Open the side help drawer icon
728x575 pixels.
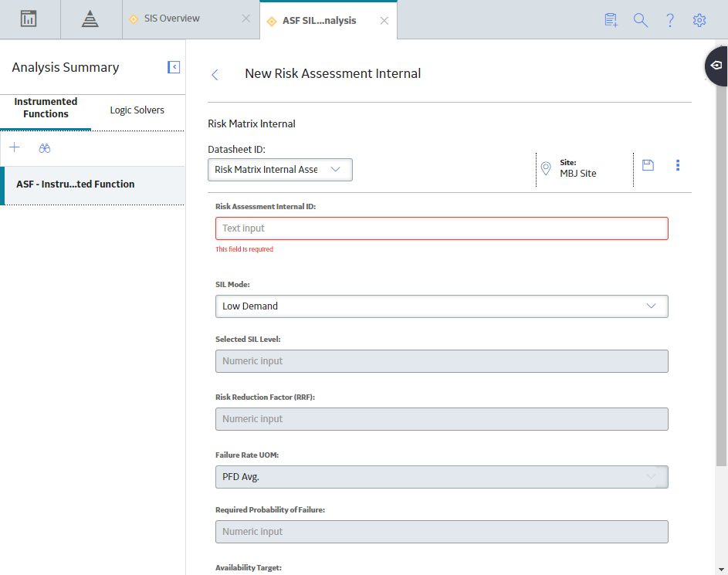point(717,66)
